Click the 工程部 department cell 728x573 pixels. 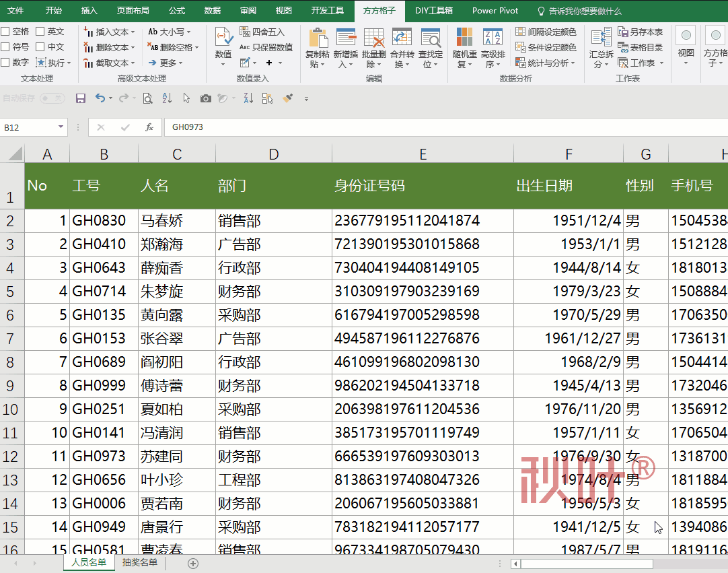coord(274,480)
